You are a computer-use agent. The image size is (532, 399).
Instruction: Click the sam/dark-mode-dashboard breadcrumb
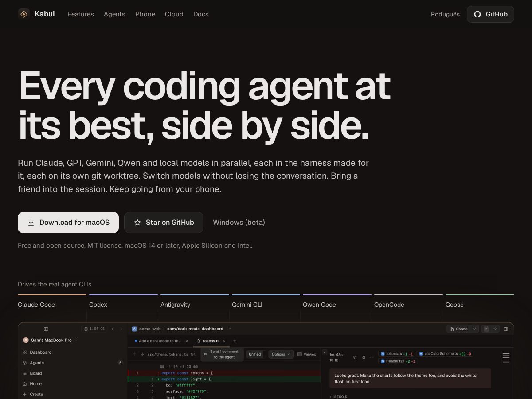pyautogui.click(x=195, y=329)
